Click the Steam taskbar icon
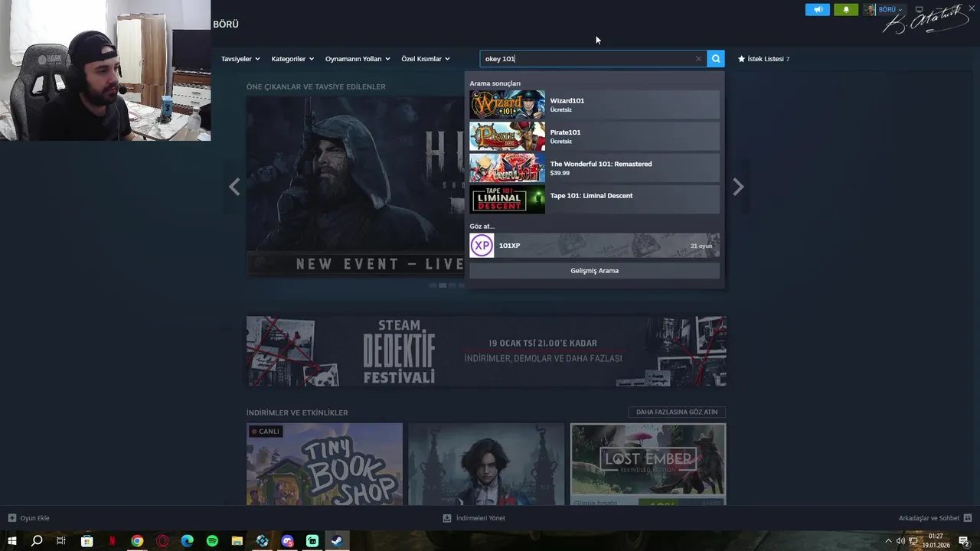The width and height of the screenshot is (980, 551). click(x=337, y=541)
